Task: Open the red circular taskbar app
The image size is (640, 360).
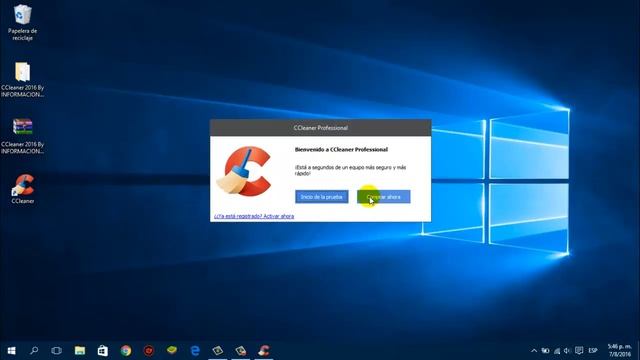Action: pos(149,351)
